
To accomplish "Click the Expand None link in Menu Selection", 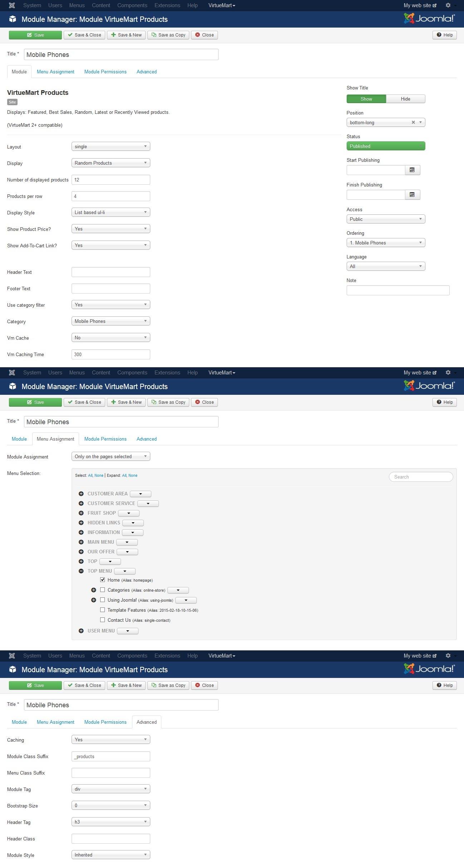I will point(133,475).
